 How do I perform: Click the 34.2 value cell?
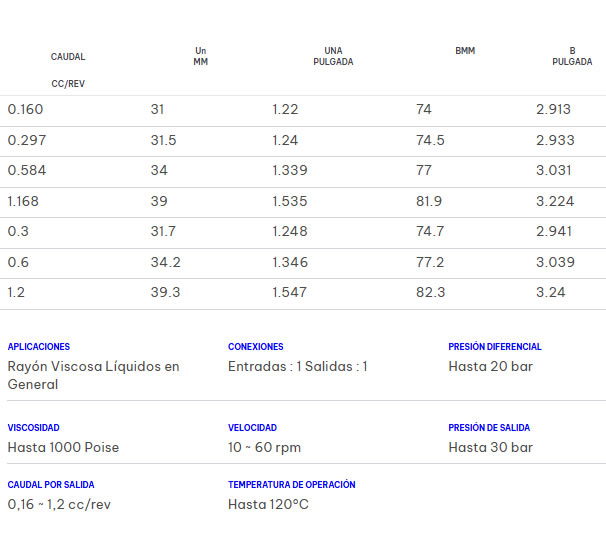coord(165,263)
